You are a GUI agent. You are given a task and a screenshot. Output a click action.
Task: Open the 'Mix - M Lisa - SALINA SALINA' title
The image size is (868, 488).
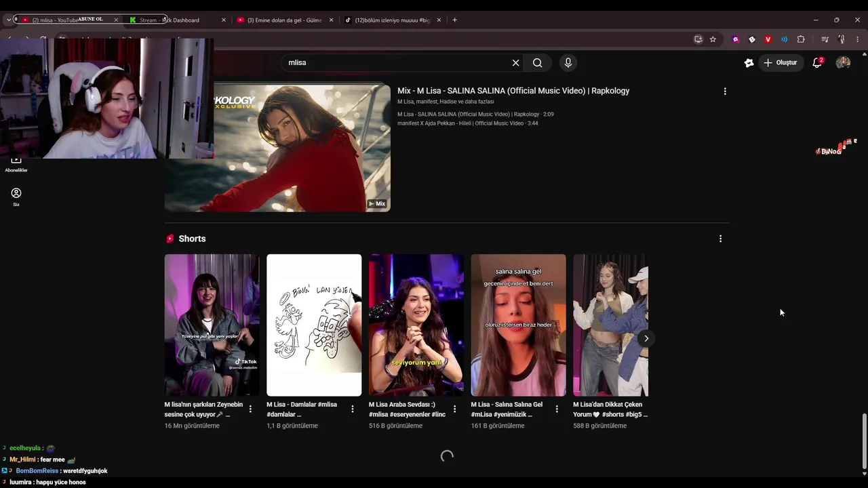513,91
